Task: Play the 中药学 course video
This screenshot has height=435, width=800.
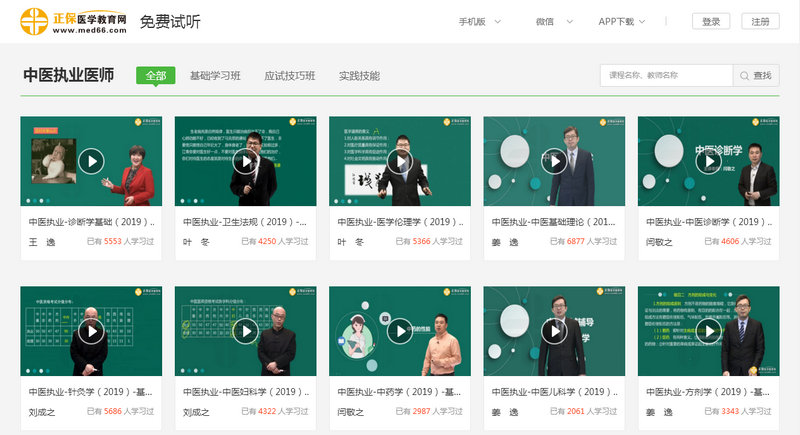Action: tap(399, 331)
